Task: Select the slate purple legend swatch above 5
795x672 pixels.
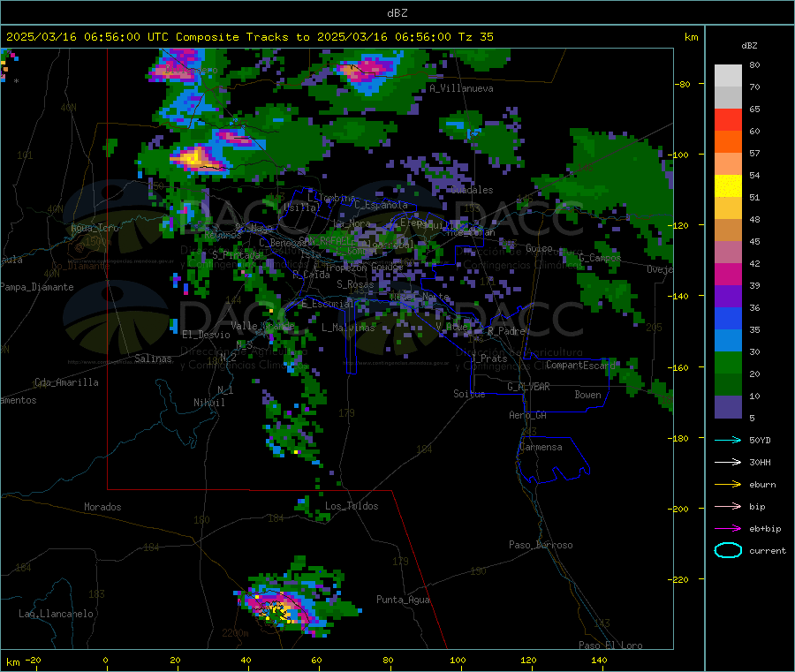Action: click(x=728, y=407)
